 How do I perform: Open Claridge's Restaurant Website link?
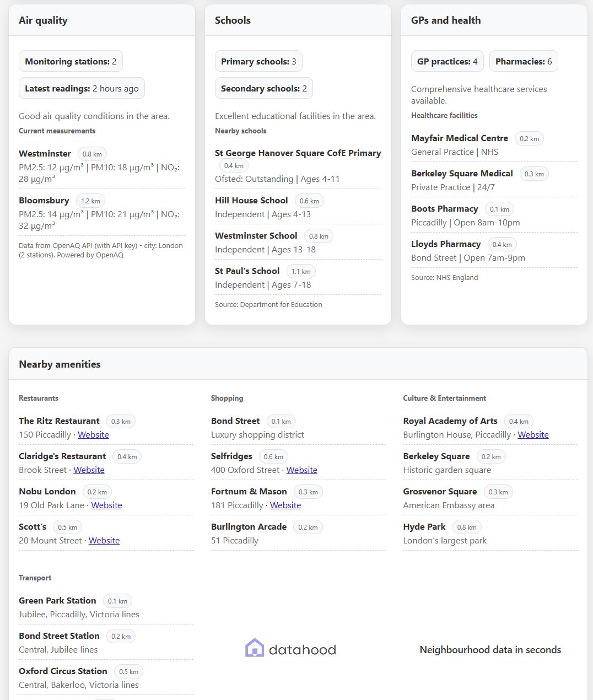pyautogui.click(x=89, y=470)
